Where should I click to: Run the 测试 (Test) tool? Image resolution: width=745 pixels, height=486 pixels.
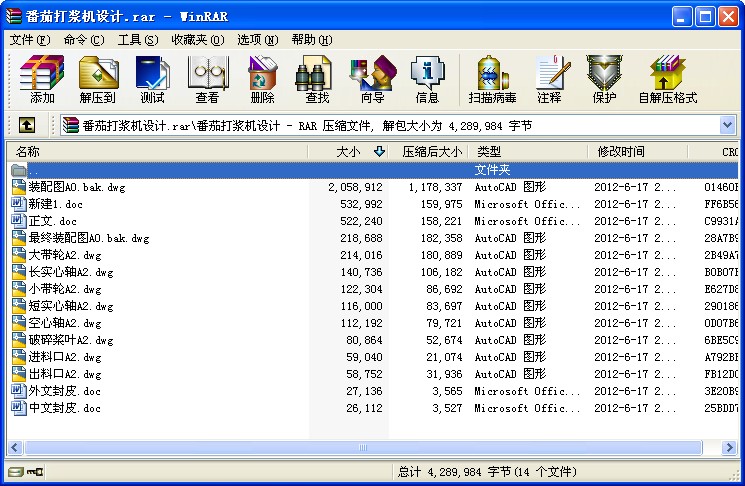pos(153,79)
